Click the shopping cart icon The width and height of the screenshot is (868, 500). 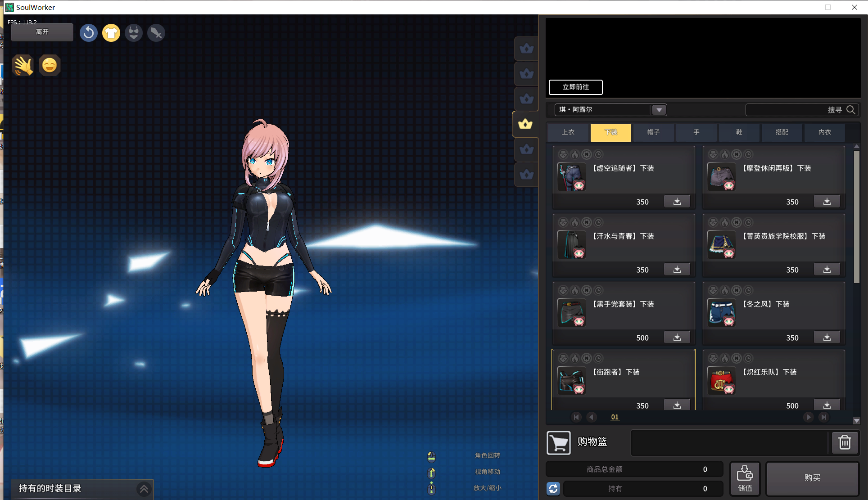[x=559, y=442]
